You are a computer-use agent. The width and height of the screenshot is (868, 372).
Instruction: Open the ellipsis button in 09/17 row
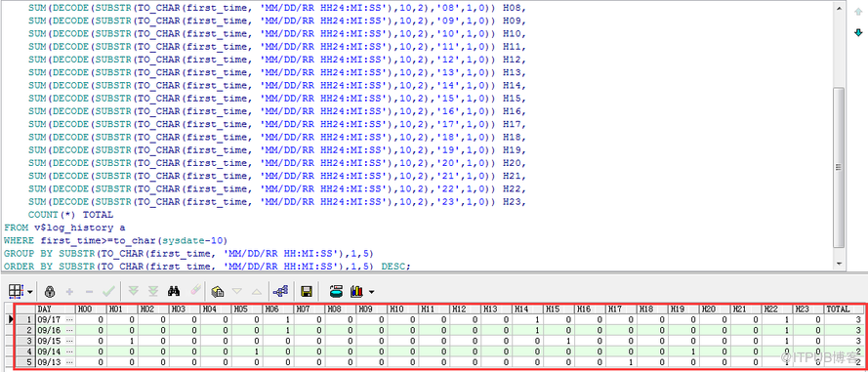pyautogui.click(x=69, y=319)
